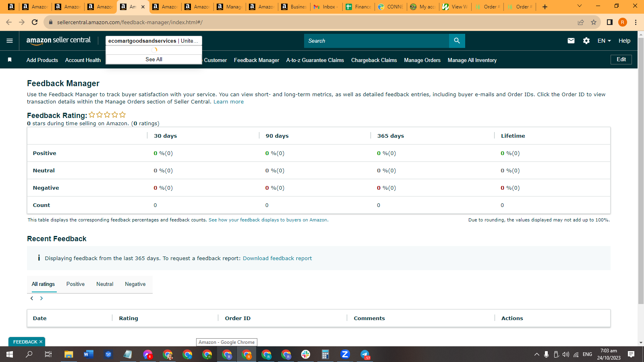This screenshot has width=644, height=362.
Task: Open Windows taskbar search
Action: tap(29, 354)
